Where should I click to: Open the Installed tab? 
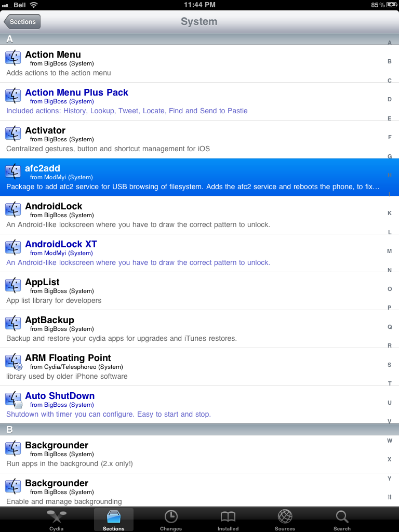[x=228, y=520]
